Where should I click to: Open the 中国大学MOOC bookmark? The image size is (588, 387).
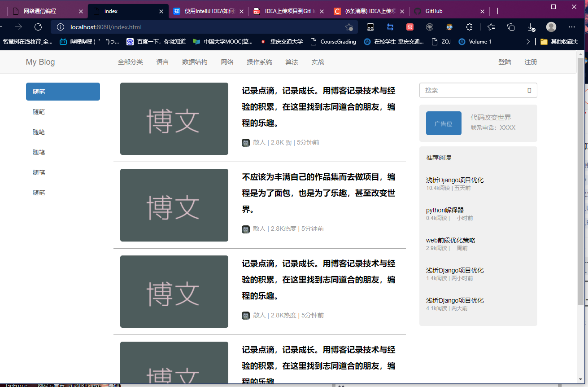click(x=223, y=42)
